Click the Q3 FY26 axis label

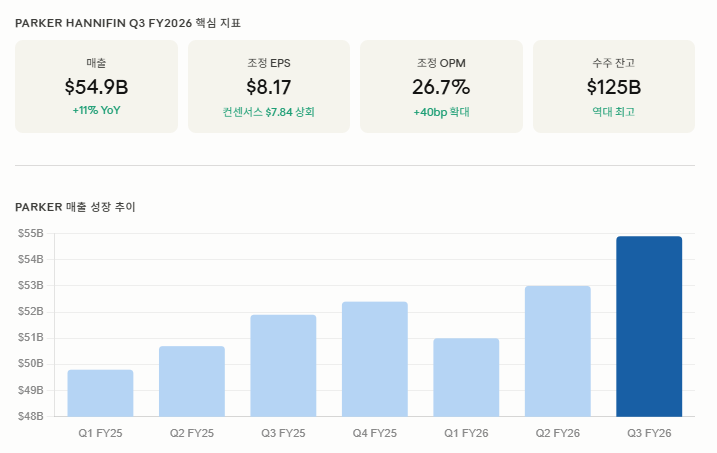coord(649,433)
